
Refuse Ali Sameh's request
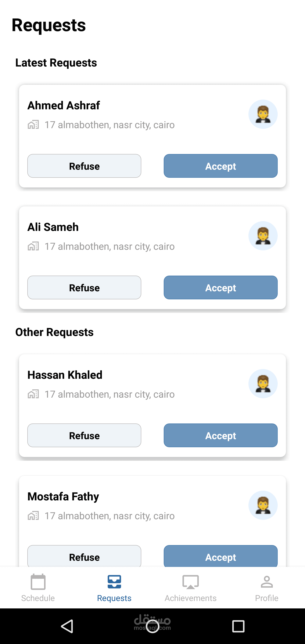pos(84,287)
